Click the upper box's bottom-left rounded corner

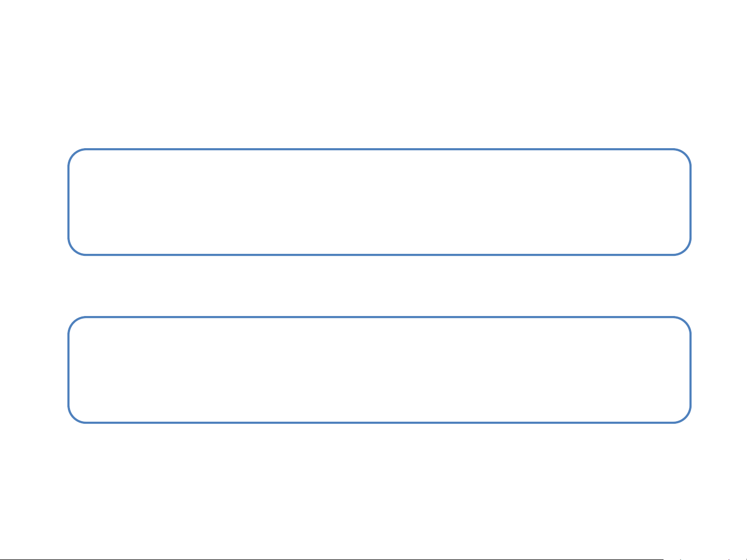pos(74,250)
